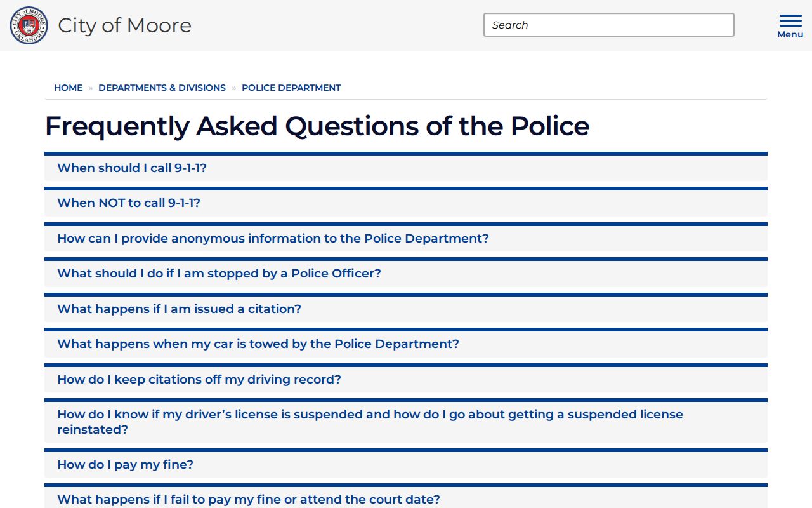Click the City of Moore site title

124,25
